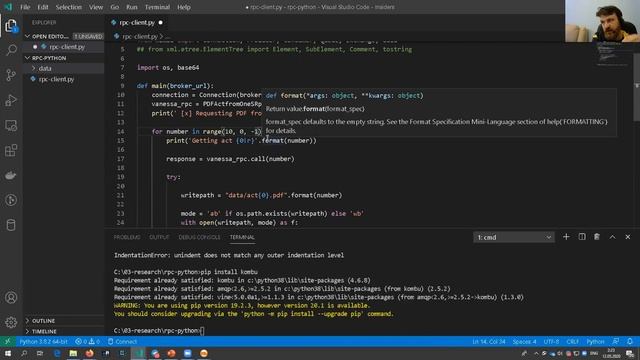Open Edit menu
Viewport: 640px width, 360px height.
click(x=43, y=7)
